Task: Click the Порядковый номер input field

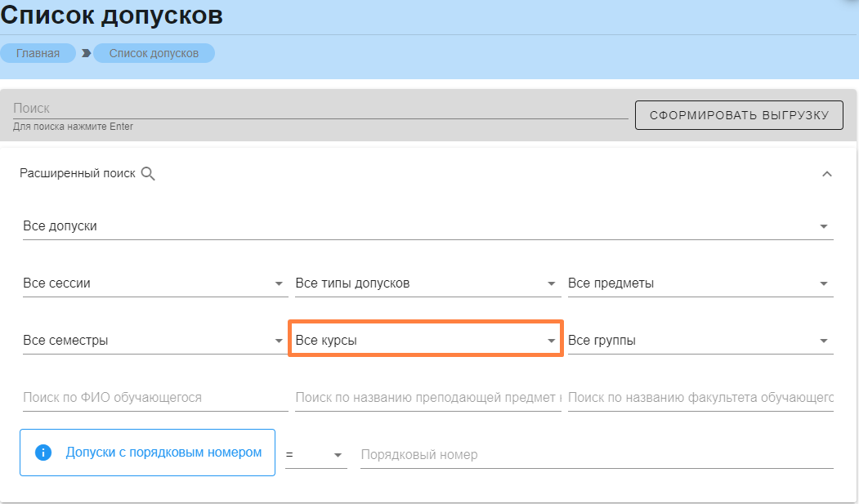Action: 596,454
